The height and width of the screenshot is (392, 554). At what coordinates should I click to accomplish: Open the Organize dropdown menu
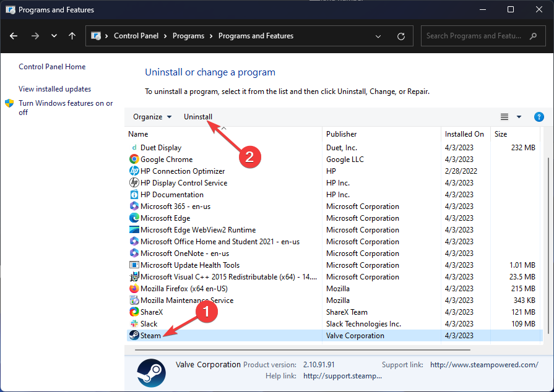(x=152, y=117)
